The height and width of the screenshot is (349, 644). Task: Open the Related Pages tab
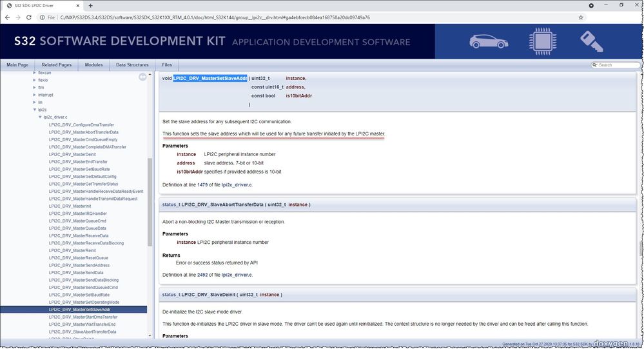[x=56, y=65]
